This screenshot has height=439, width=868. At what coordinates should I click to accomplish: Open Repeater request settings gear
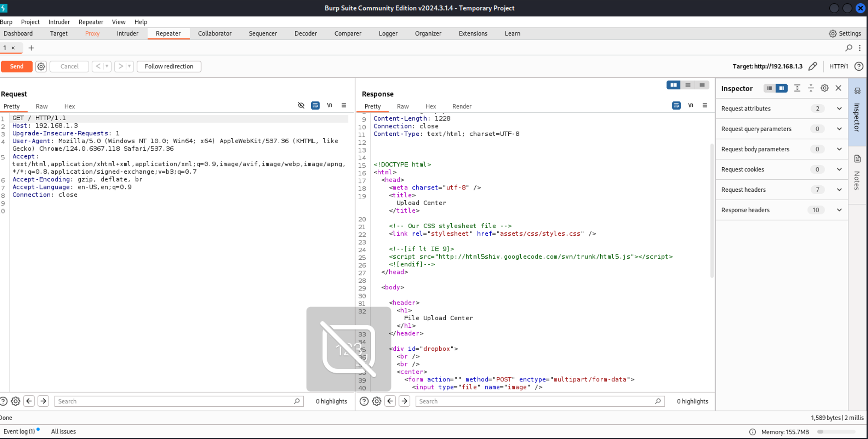[x=41, y=67]
